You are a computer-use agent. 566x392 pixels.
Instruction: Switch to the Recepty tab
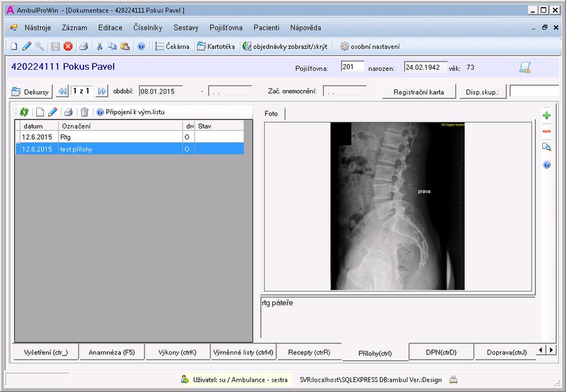pos(310,352)
